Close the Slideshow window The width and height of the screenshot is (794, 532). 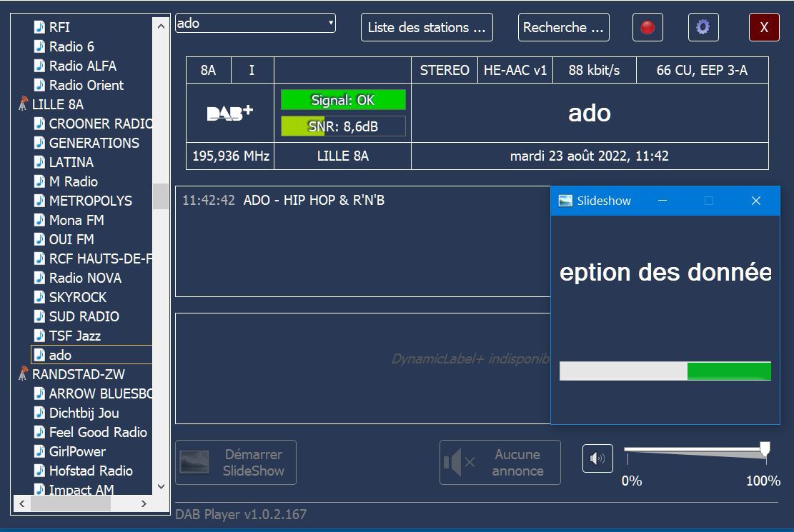756,201
